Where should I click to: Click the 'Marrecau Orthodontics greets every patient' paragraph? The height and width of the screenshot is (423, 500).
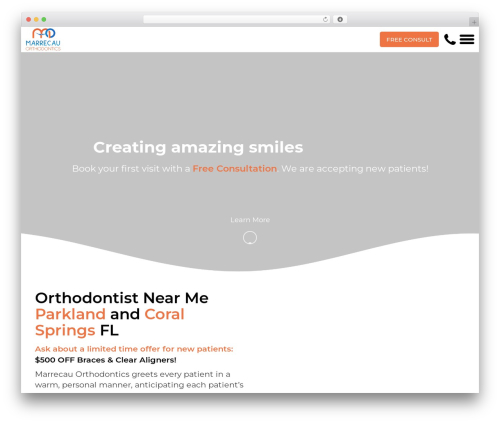139,380
